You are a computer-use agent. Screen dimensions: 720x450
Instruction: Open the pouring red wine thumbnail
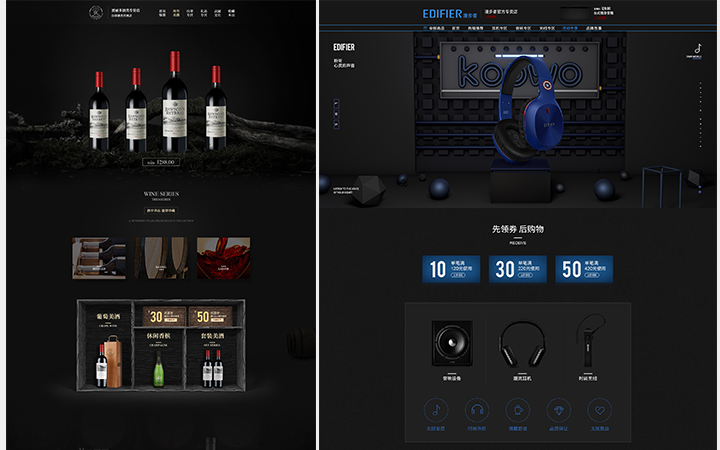click(224, 258)
